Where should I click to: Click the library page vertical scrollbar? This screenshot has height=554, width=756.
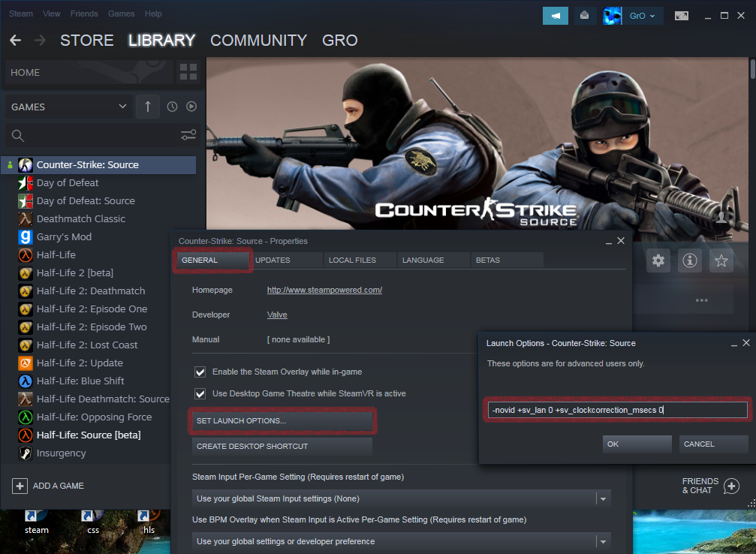[x=753, y=69]
